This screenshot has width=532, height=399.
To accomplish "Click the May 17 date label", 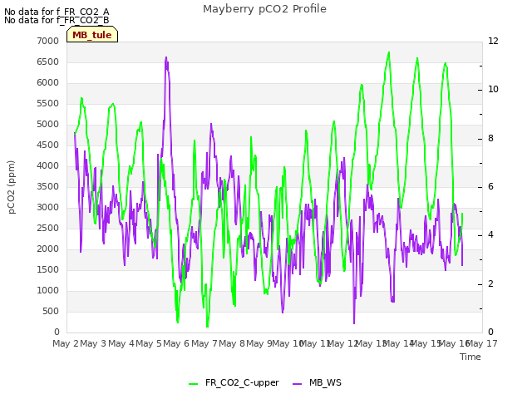I will click(483, 343).
